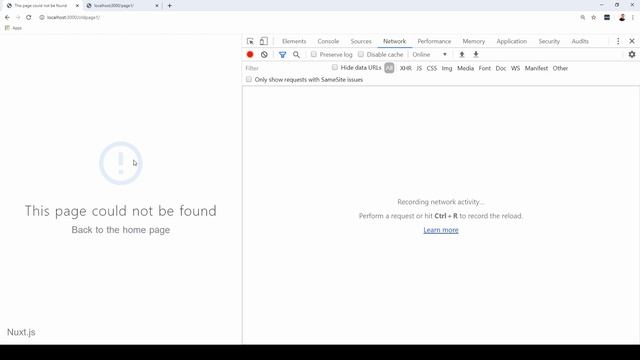Image resolution: width=640 pixels, height=360 pixels.
Task: Open the browser extension icon
Action: click(607, 18)
